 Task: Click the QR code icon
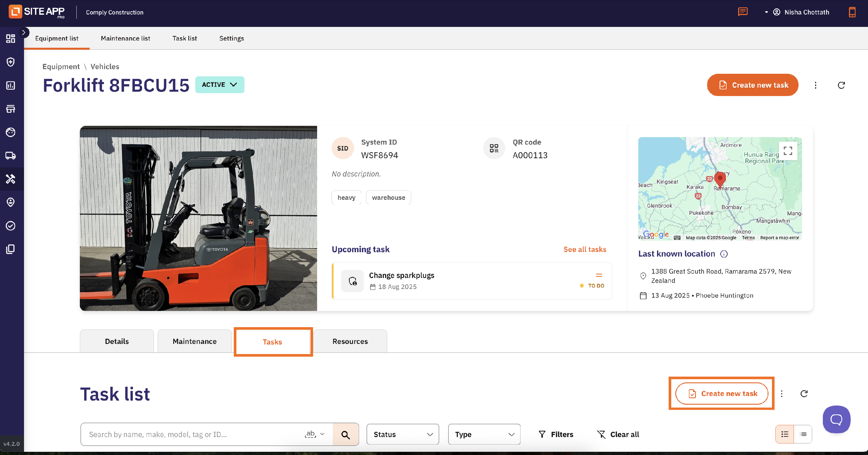click(x=494, y=148)
